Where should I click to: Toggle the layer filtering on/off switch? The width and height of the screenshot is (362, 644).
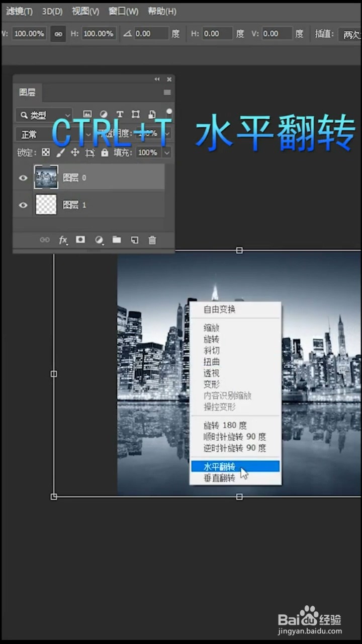coord(169,112)
